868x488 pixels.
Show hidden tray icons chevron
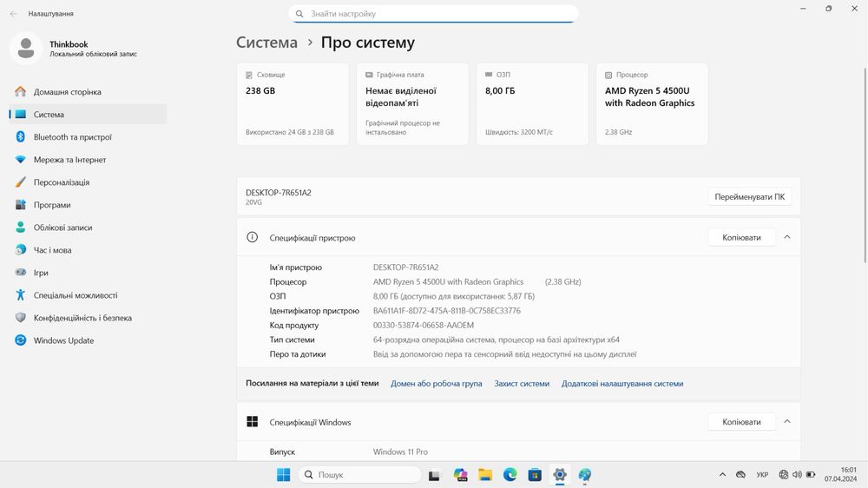pyautogui.click(x=722, y=475)
